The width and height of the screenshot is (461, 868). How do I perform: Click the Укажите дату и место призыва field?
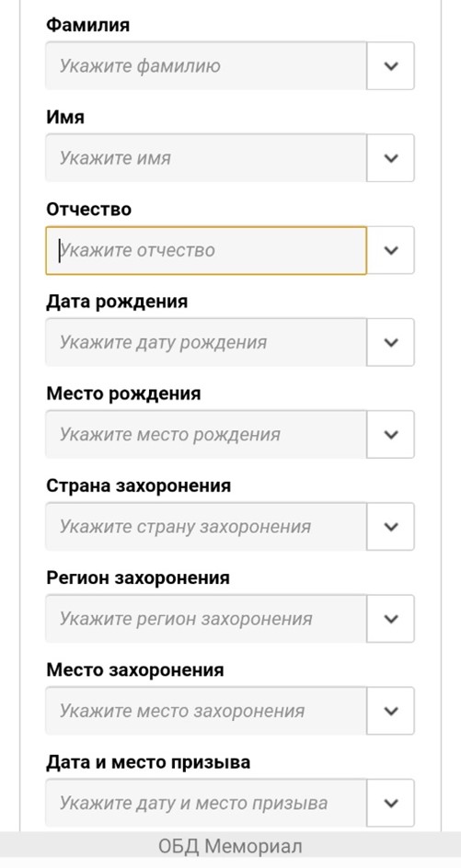(206, 804)
